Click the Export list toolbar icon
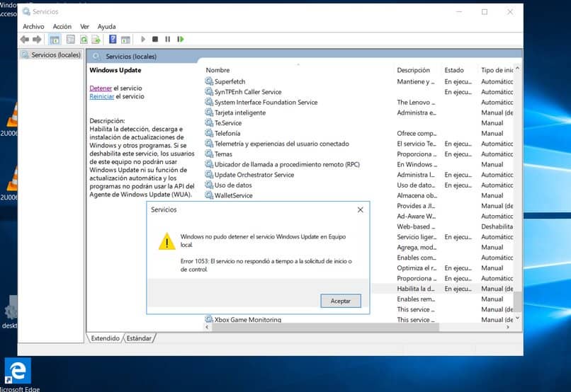 pyautogui.click(x=96, y=40)
